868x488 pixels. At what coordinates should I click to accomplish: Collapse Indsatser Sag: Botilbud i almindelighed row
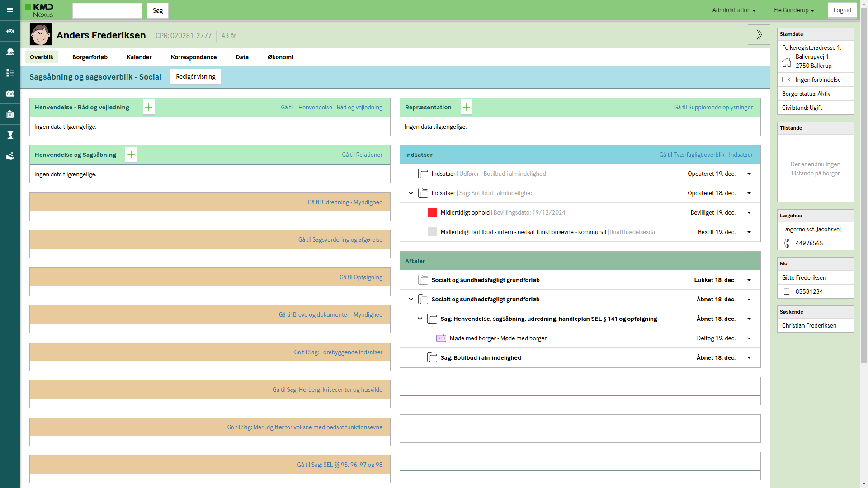click(411, 193)
